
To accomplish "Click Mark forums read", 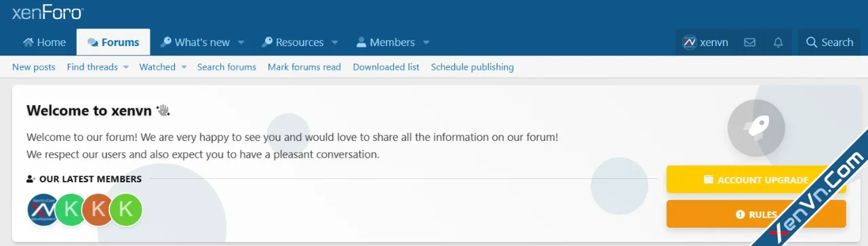I will point(304,67).
